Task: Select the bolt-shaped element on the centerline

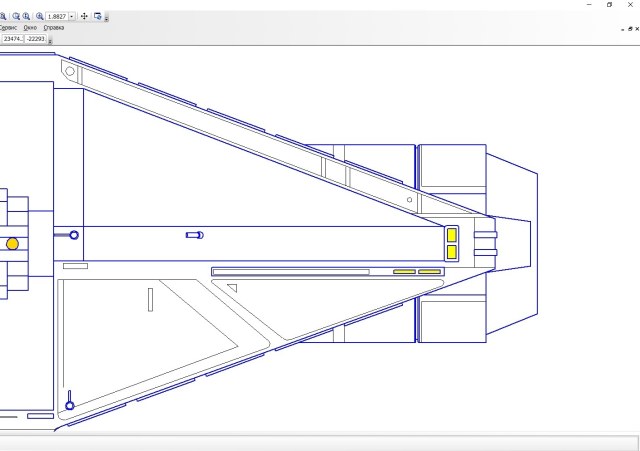Action: point(195,235)
